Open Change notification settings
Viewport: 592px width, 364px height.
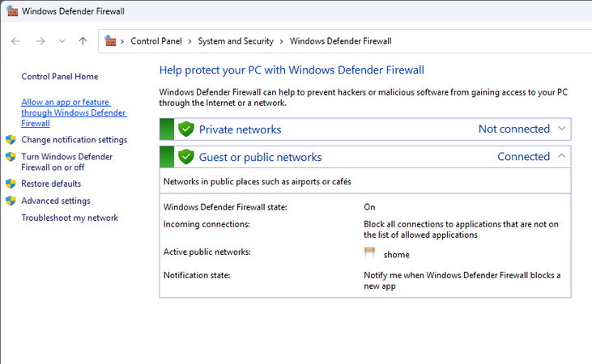(74, 140)
